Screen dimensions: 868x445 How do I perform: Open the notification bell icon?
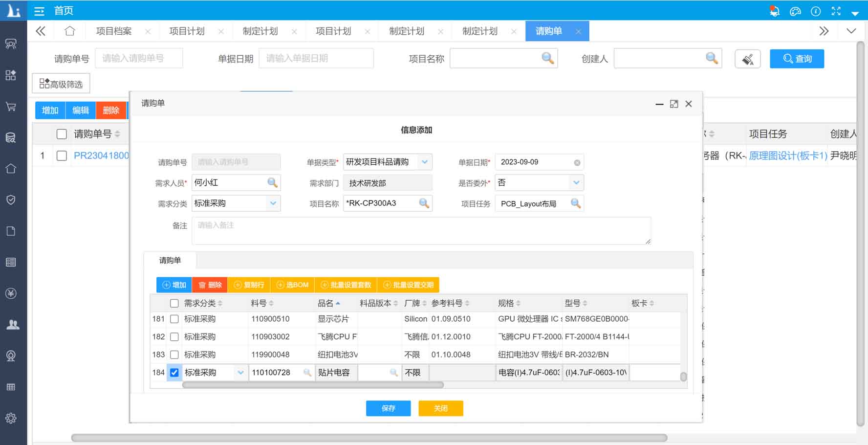(774, 11)
